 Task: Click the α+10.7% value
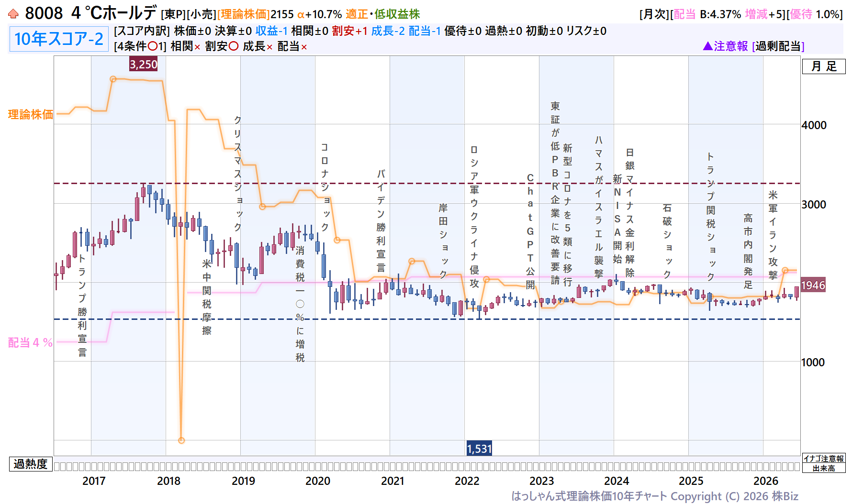coord(320,14)
